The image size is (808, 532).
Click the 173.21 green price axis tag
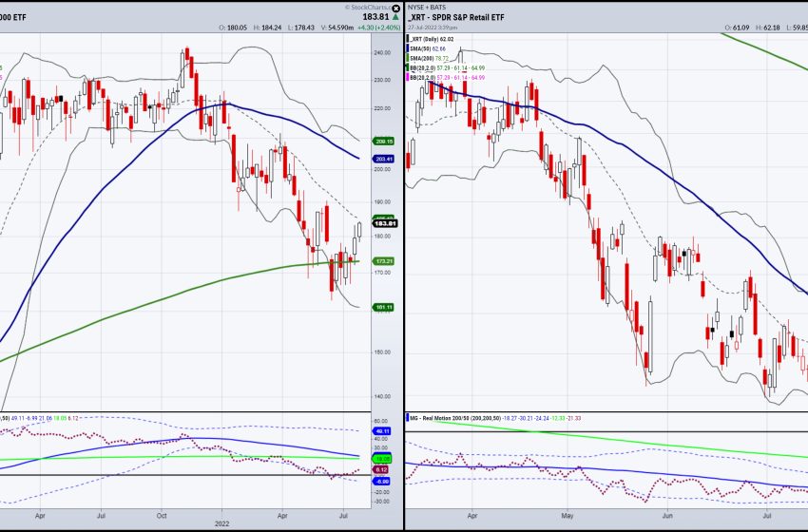[x=383, y=261]
